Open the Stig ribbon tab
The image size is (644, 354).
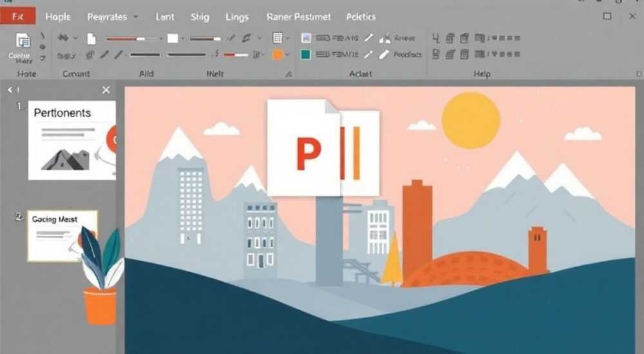[200, 17]
